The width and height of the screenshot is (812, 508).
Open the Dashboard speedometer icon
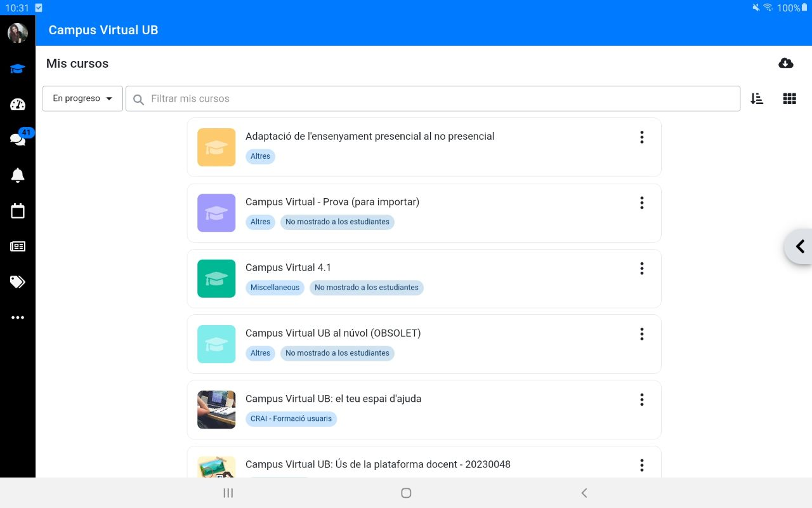(x=18, y=105)
